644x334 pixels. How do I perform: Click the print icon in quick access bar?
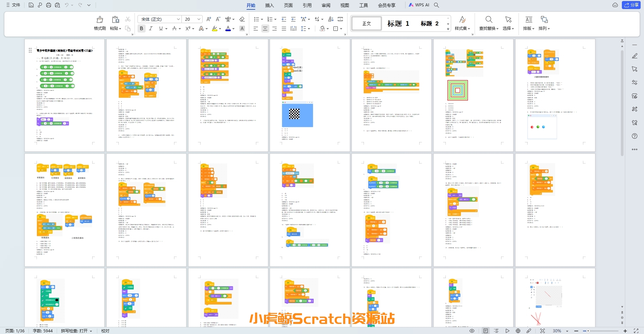pyautogui.click(x=49, y=5)
